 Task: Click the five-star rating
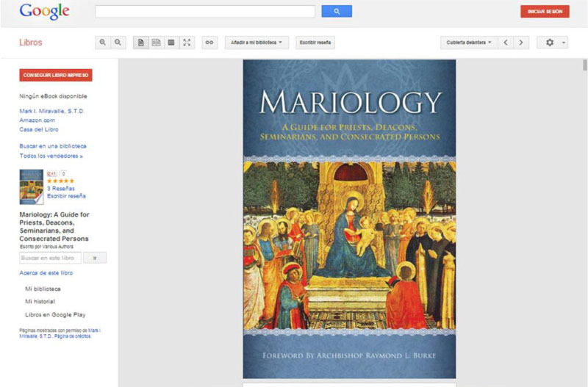pos(61,181)
